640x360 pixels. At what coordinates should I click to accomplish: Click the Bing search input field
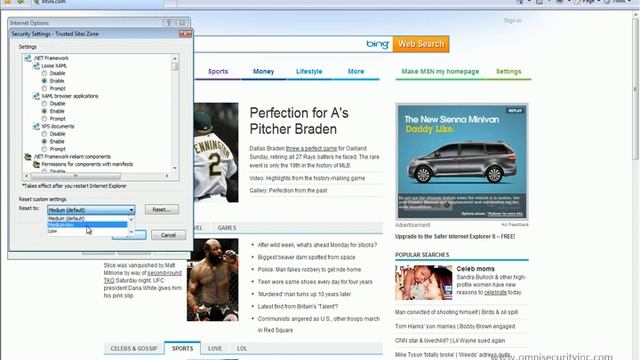click(278, 44)
